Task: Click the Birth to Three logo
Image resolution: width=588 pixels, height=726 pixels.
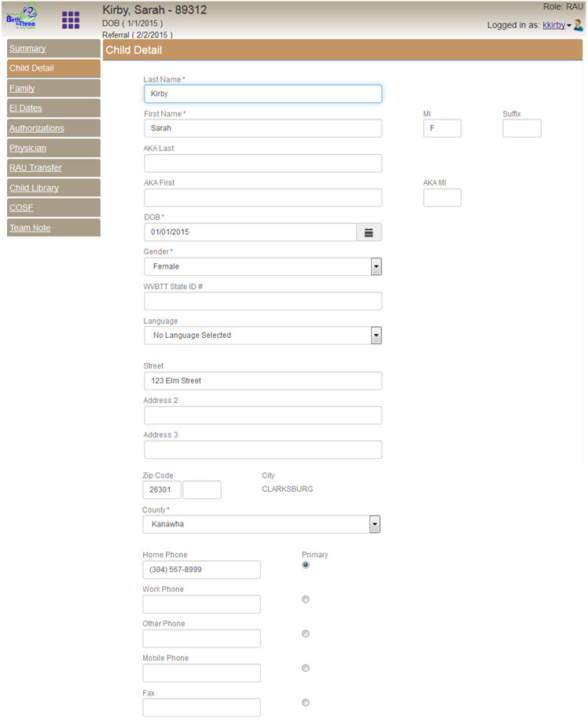Action: [x=22, y=17]
